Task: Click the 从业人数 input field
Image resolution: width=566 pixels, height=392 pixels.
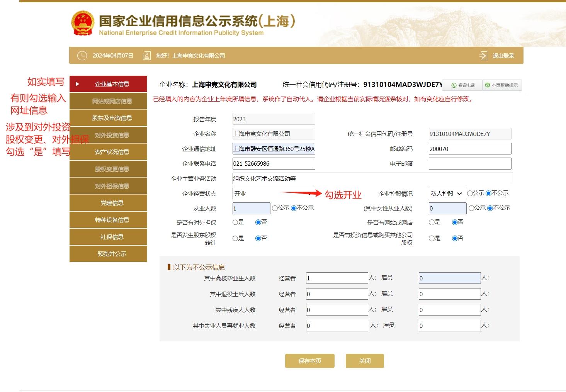Action: click(251, 208)
